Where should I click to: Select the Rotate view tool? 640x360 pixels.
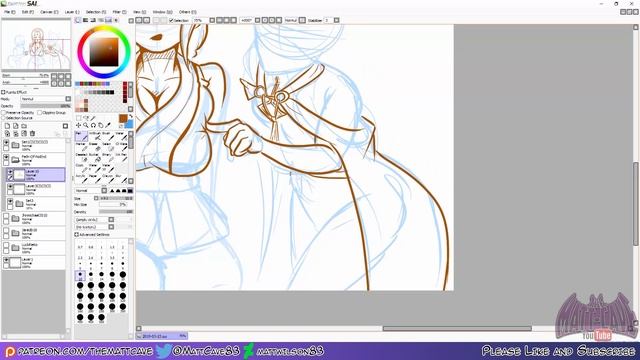coord(93,125)
